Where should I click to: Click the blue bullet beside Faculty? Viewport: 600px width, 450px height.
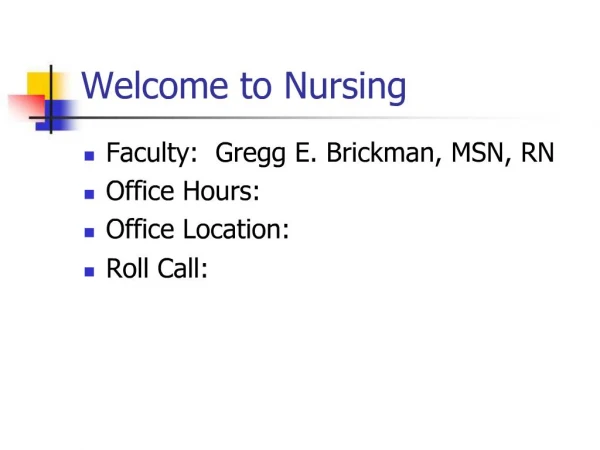[89, 156]
